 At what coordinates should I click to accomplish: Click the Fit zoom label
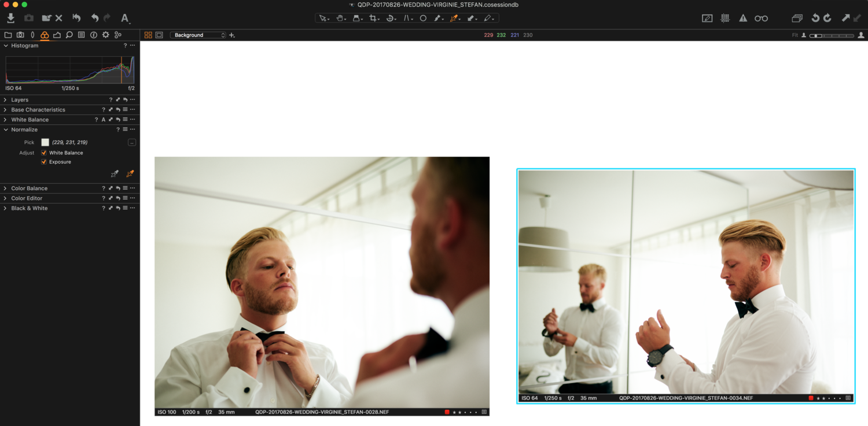tap(795, 35)
